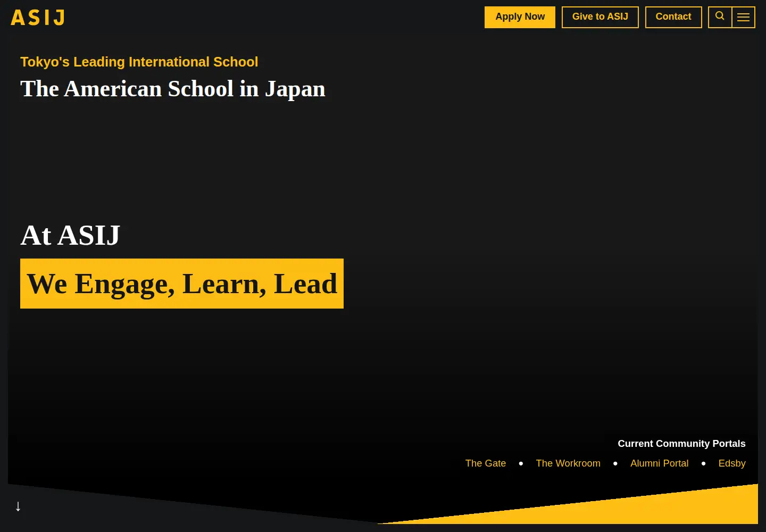This screenshot has height=532, width=766.
Task: Click the ASIJ logo in the header
Action: (x=38, y=18)
